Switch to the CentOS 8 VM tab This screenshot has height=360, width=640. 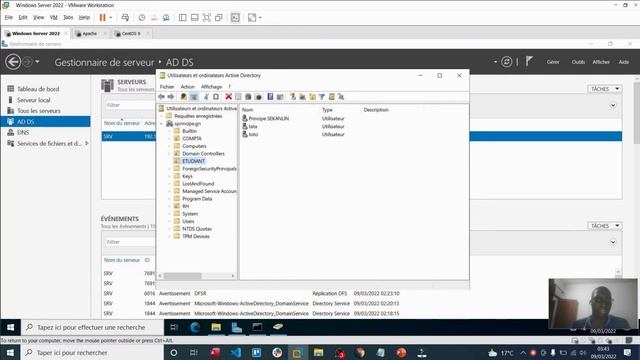[x=131, y=33]
